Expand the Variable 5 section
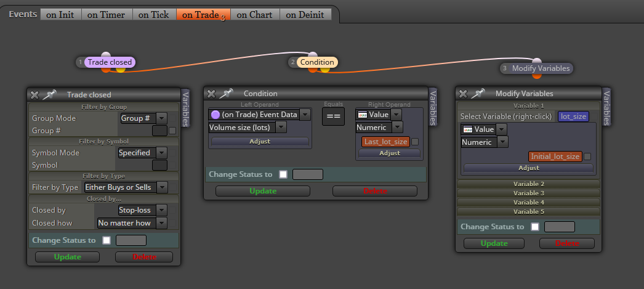 [529, 211]
